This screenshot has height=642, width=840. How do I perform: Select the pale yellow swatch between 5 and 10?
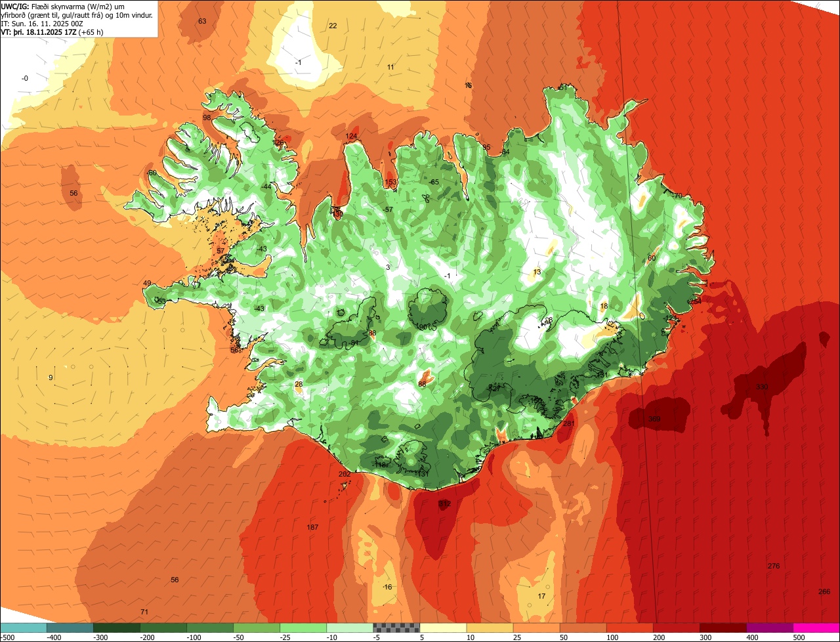pos(443,628)
